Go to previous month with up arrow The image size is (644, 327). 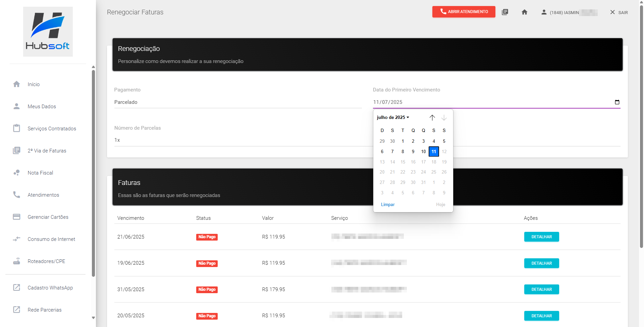tap(432, 118)
